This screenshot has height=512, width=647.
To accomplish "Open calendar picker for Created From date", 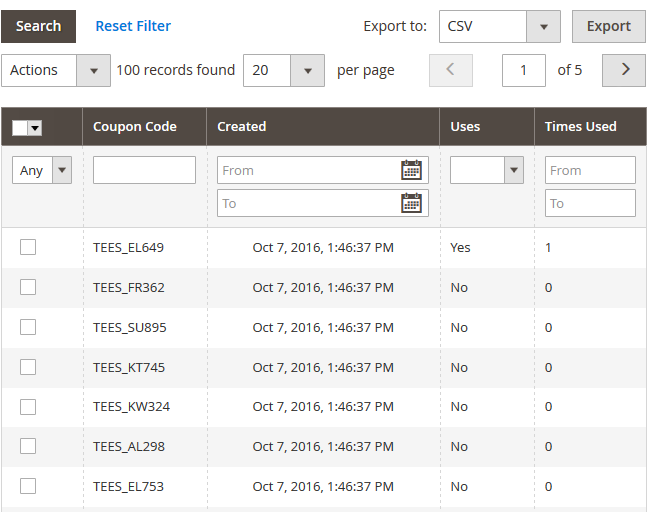I will click(411, 170).
